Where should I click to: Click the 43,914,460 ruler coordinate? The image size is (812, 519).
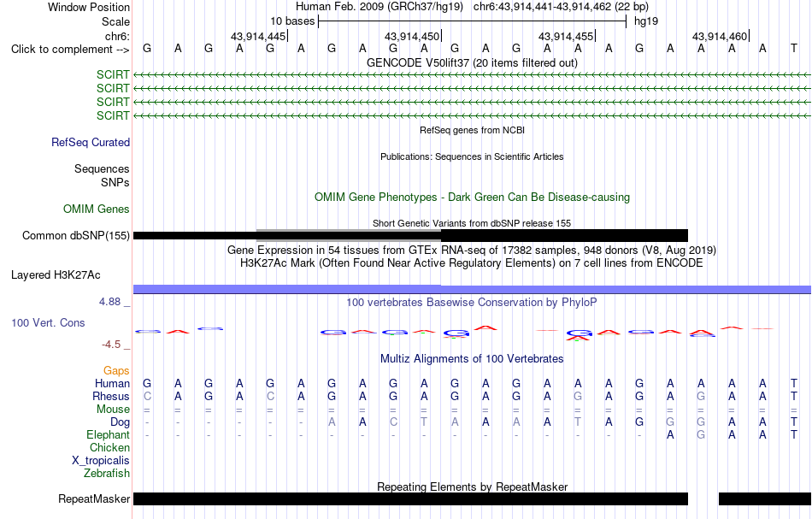[720, 36]
